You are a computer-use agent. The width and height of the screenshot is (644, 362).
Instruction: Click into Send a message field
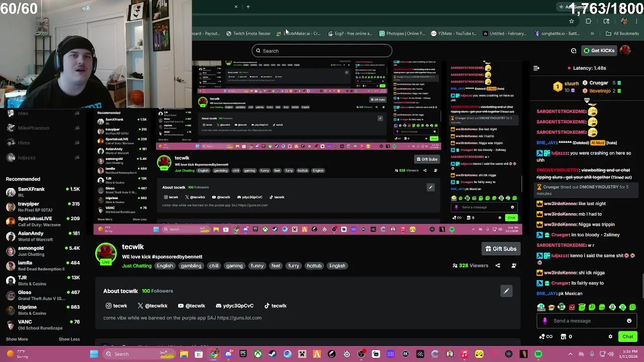[x=586, y=321]
